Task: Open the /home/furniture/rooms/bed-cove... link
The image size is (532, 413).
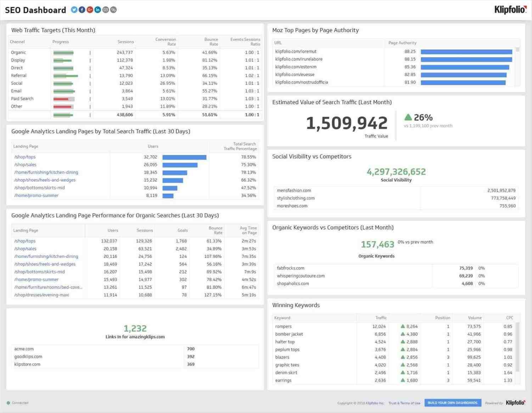Action: (48, 287)
